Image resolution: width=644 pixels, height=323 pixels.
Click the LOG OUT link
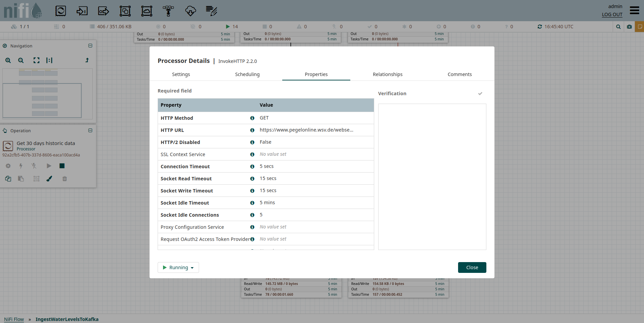coord(612,14)
